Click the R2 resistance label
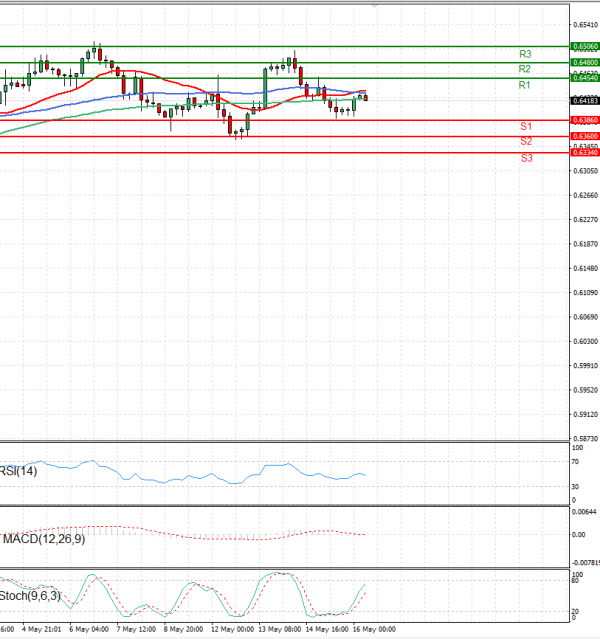 click(524, 69)
